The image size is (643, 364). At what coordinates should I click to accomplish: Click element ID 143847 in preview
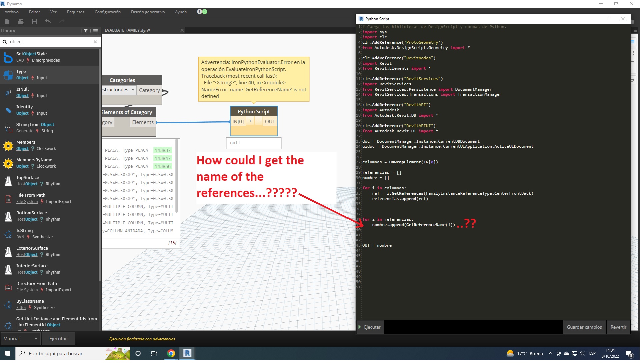click(x=163, y=158)
